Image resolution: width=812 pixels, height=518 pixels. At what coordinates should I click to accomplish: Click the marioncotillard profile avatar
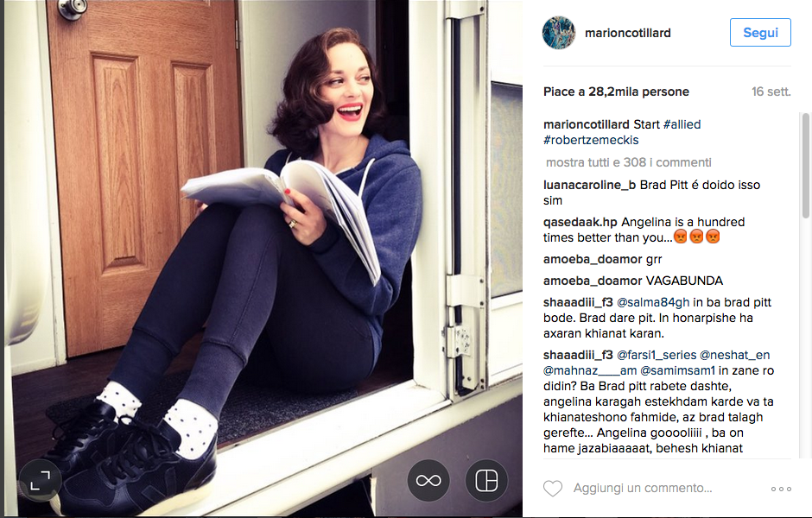tap(559, 33)
